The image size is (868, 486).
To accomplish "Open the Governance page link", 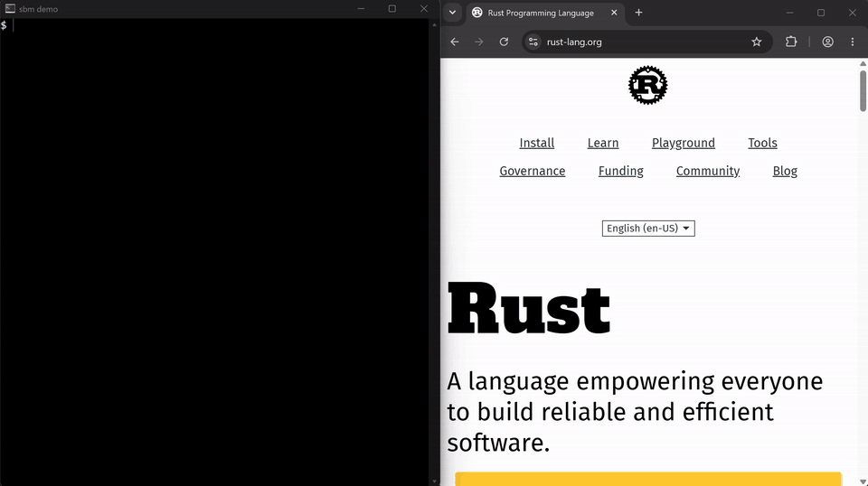I will click(532, 171).
